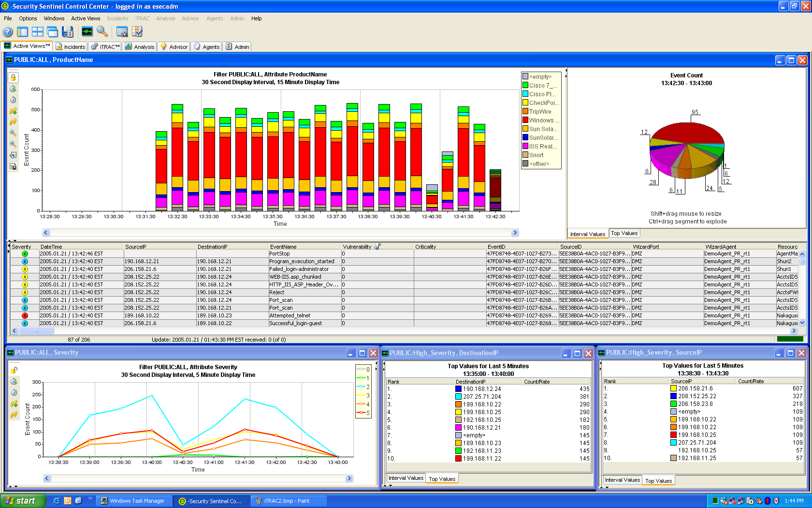Click the Vulnerability column sort icon
The height and width of the screenshot is (508, 812).
(377, 246)
